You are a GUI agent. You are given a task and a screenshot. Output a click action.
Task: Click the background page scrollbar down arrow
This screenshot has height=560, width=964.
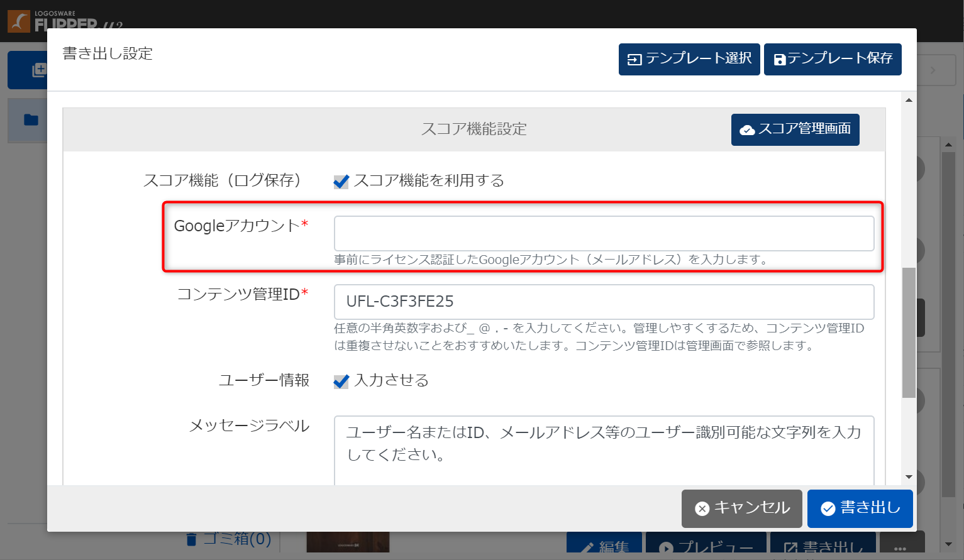[949, 544]
